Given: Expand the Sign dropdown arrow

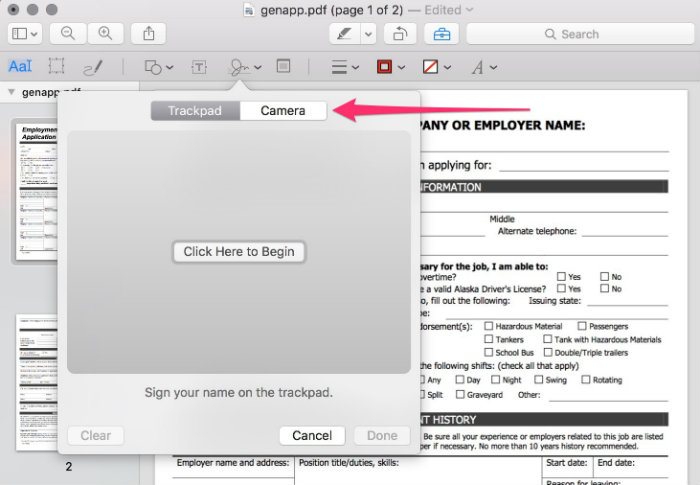Looking at the screenshot, I should pyautogui.click(x=258, y=67).
